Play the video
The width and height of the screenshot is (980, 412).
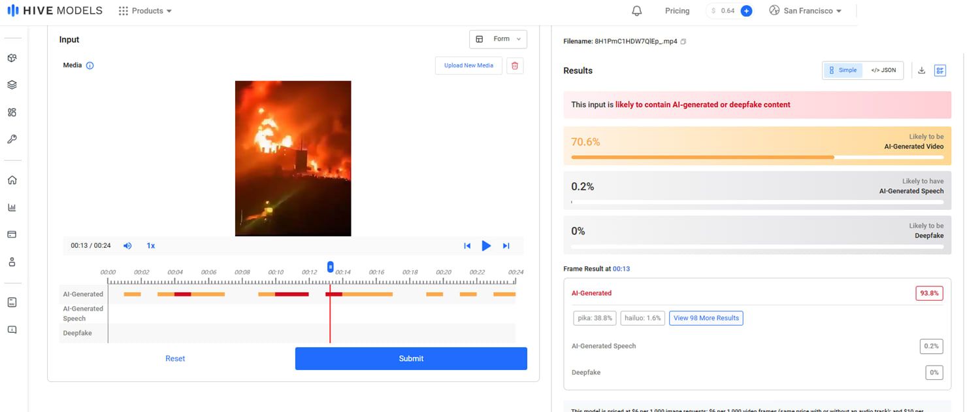[x=486, y=246]
